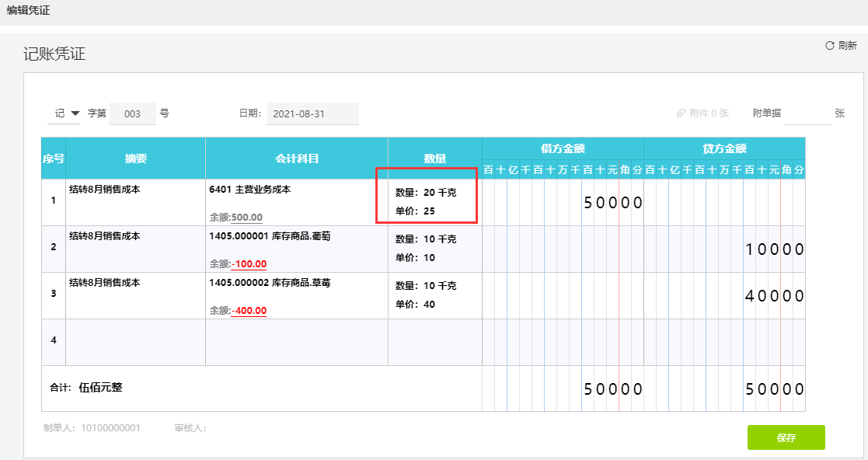Image resolution: width=868 pixels, height=460 pixels.
Task: Click account 1405.000001 库存商品.葡萄
Action: [270, 235]
